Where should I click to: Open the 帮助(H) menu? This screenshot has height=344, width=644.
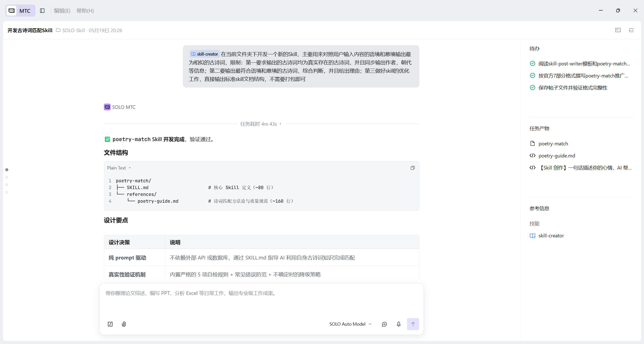(85, 11)
